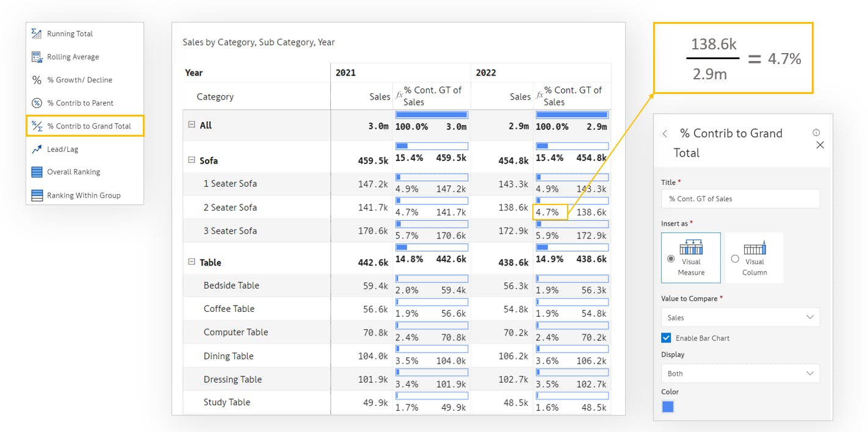The height and width of the screenshot is (432, 868).
Task: Open the Display dropdown
Action: click(740, 373)
